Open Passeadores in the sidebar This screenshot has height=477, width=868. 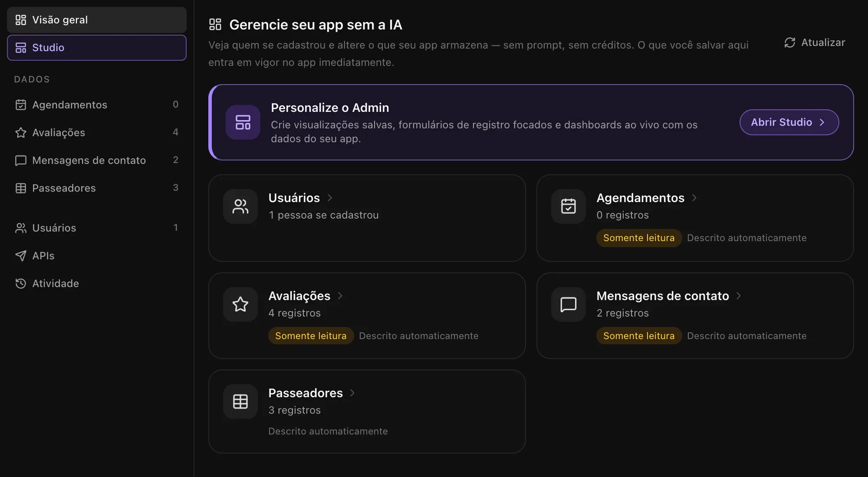coord(97,188)
